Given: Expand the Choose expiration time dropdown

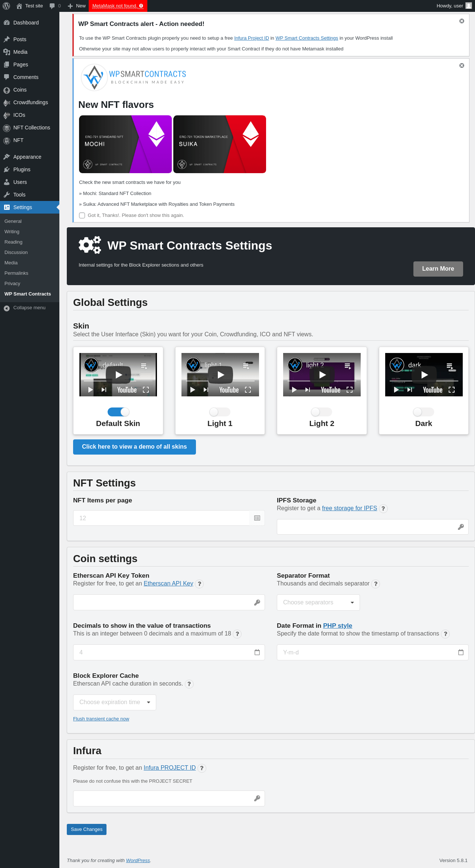Looking at the screenshot, I should pyautogui.click(x=115, y=702).
